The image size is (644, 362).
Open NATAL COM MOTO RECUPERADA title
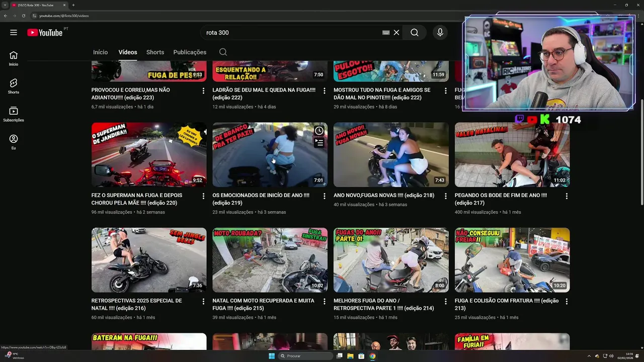tap(263, 304)
